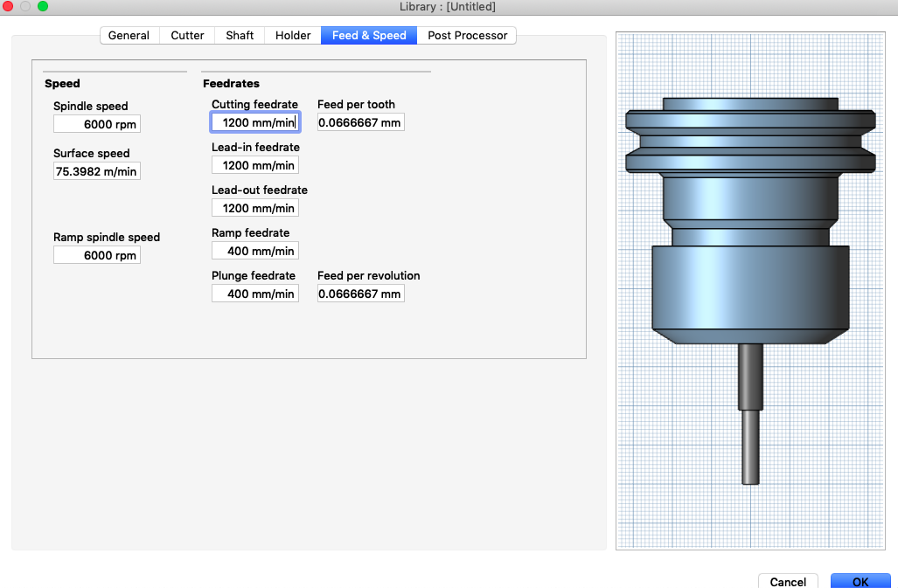This screenshot has height=588, width=898.
Task: Click the Library : [Untitled] title text
Action: (x=448, y=7)
